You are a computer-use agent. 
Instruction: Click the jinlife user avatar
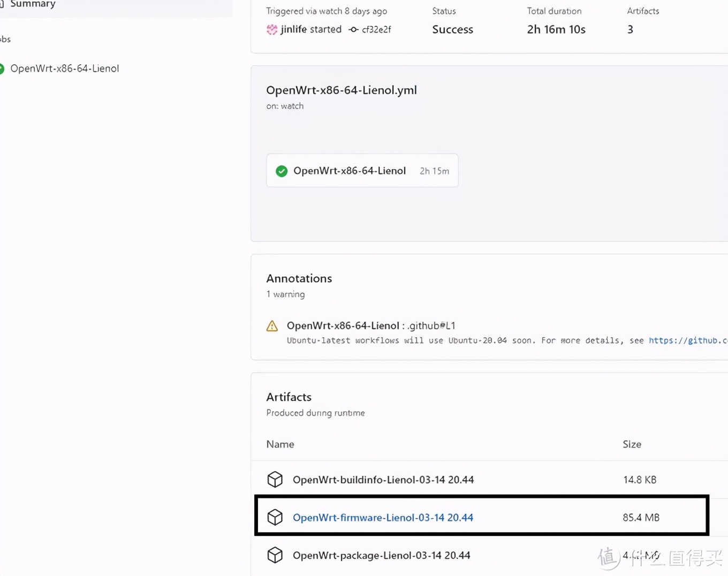(x=272, y=29)
